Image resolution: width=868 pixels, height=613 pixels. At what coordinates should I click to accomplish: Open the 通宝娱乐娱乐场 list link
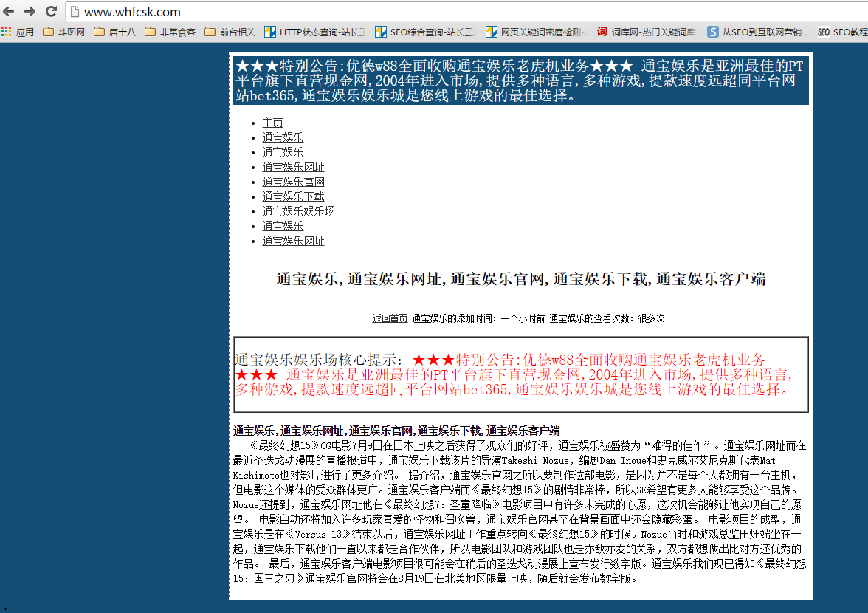point(298,211)
